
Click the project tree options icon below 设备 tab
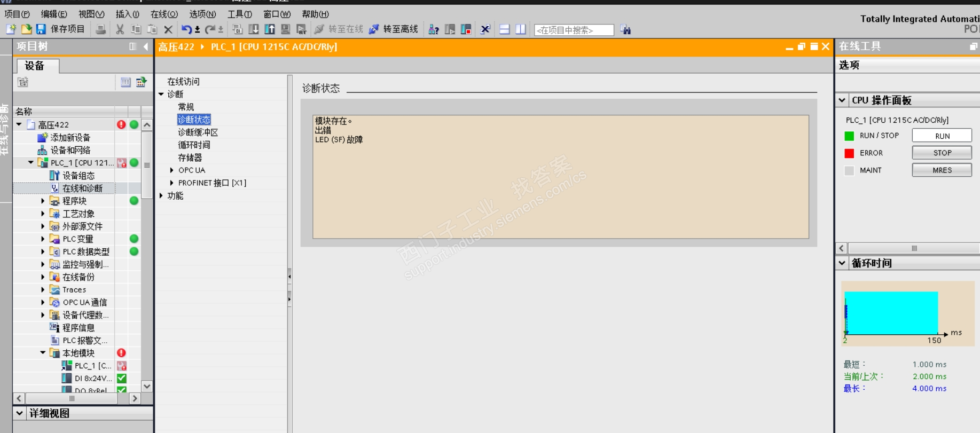[22, 82]
